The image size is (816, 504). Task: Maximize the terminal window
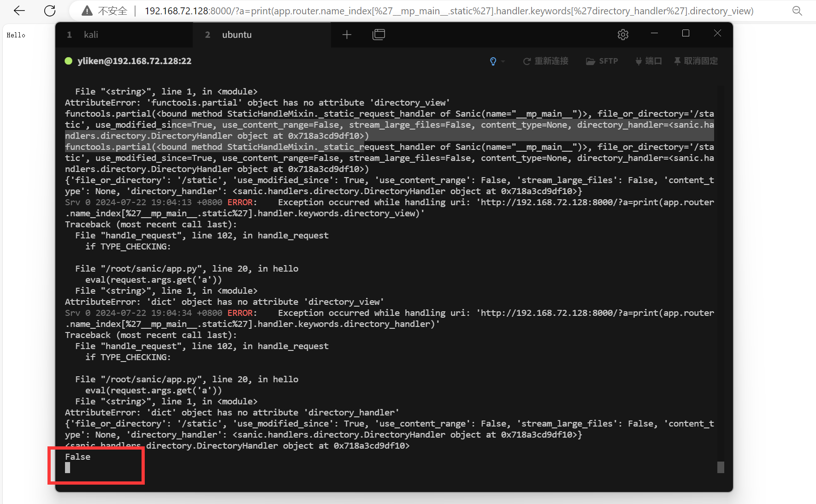click(x=686, y=33)
